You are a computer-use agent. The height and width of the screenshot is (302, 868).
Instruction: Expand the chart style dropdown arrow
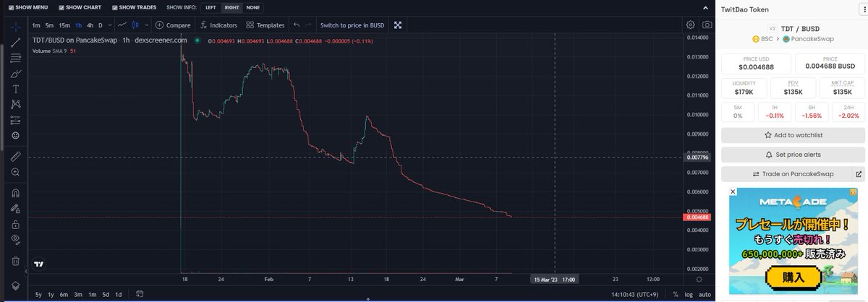[x=145, y=25]
